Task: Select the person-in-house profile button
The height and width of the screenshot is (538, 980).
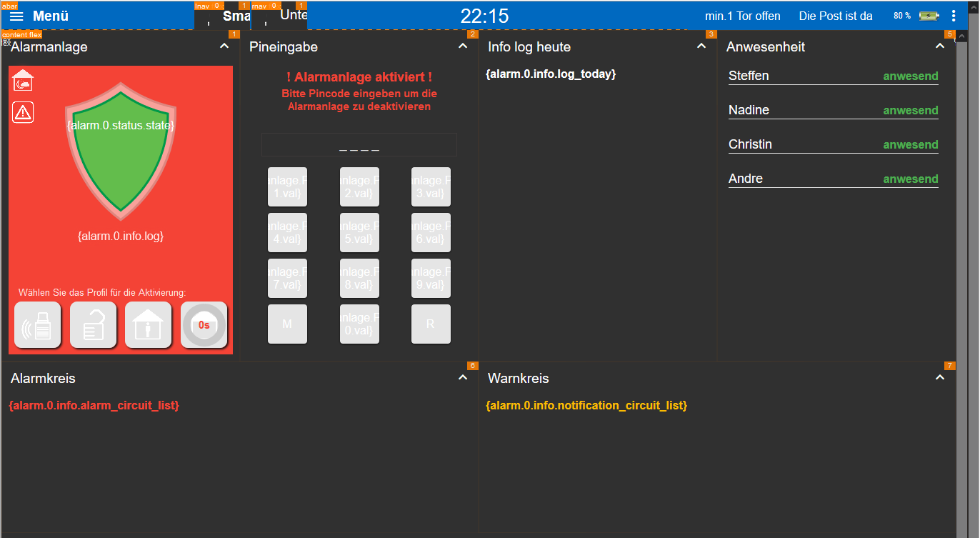Action: 149,325
